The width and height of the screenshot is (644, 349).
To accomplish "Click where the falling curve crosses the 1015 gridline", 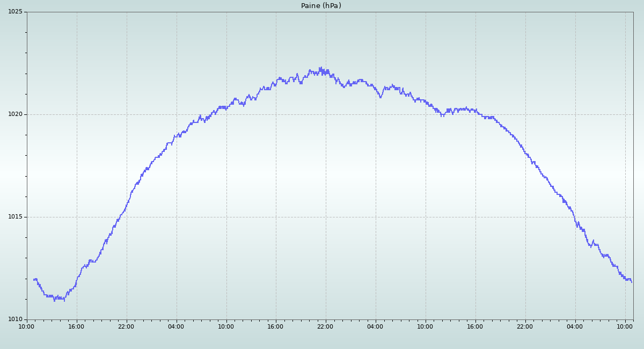I will pos(573,217).
